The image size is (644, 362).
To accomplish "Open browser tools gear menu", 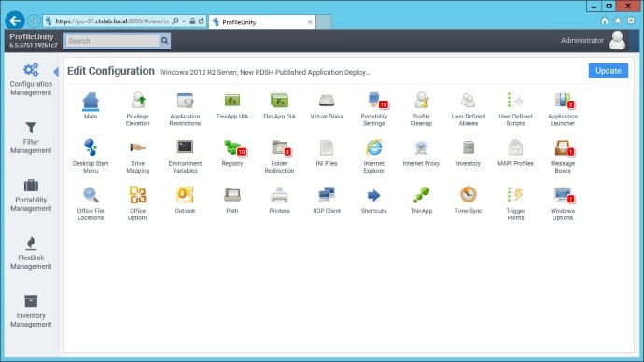I will [631, 21].
